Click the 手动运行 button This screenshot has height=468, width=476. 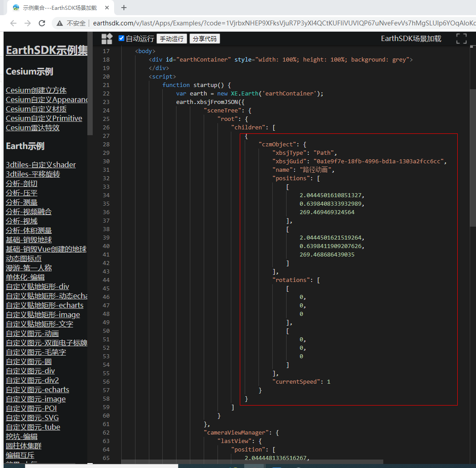pos(172,39)
